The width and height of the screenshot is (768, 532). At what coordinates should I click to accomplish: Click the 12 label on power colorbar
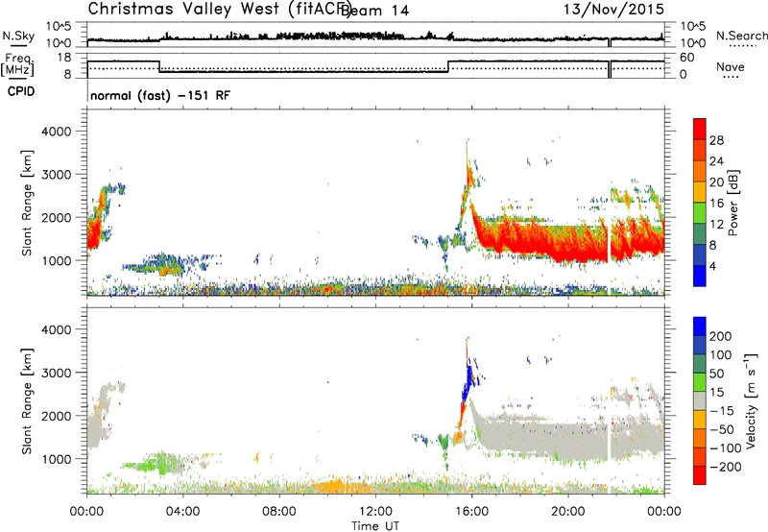click(x=716, y=225)
